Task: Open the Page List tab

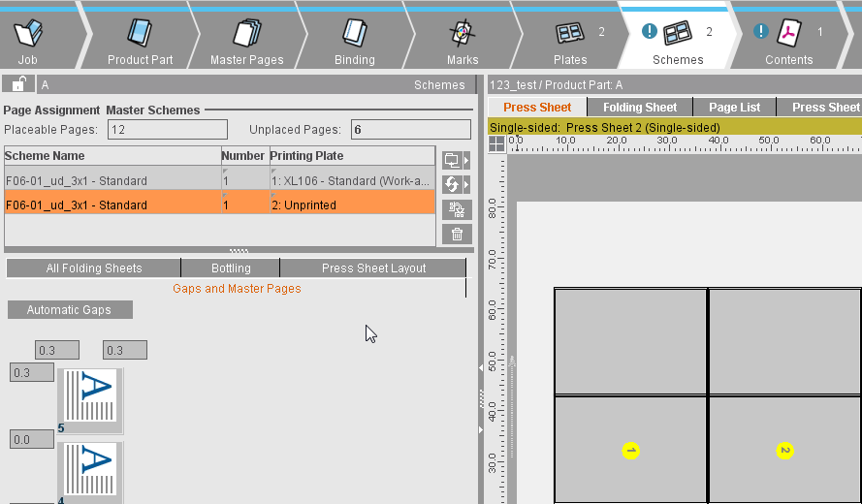Action: point(734,107)
